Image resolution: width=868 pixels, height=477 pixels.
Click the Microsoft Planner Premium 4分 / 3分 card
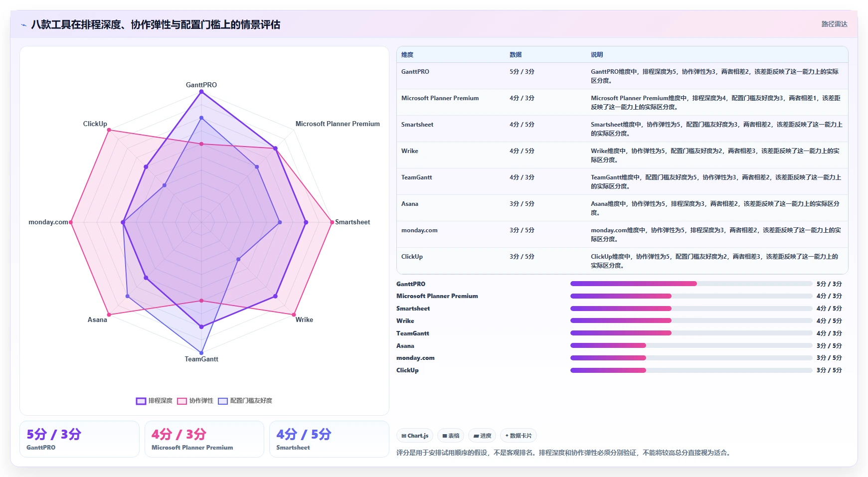click(x=204, y=439)
